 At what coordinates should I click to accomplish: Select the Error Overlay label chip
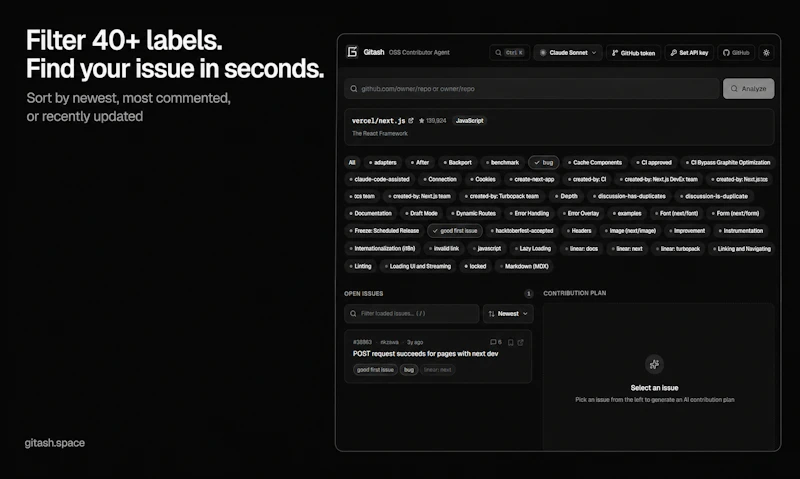[x=581, y=214]
